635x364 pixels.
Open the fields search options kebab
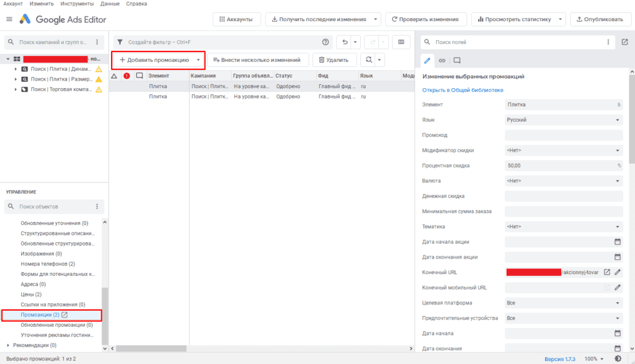point(608,42)
